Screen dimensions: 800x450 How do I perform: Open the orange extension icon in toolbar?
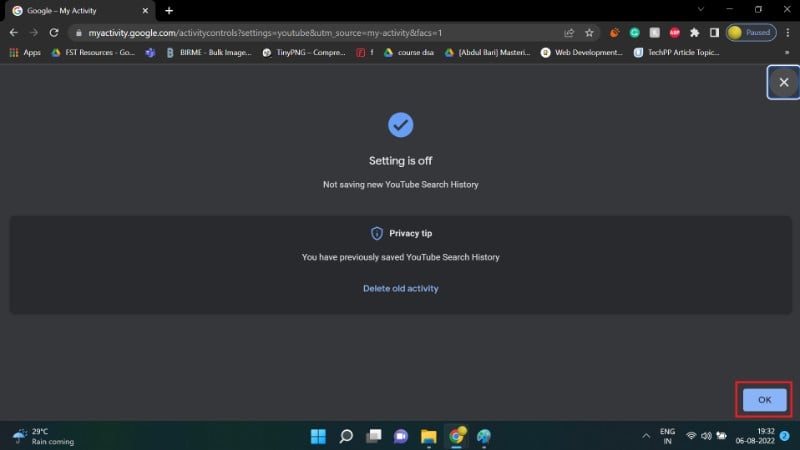(614, 33)
